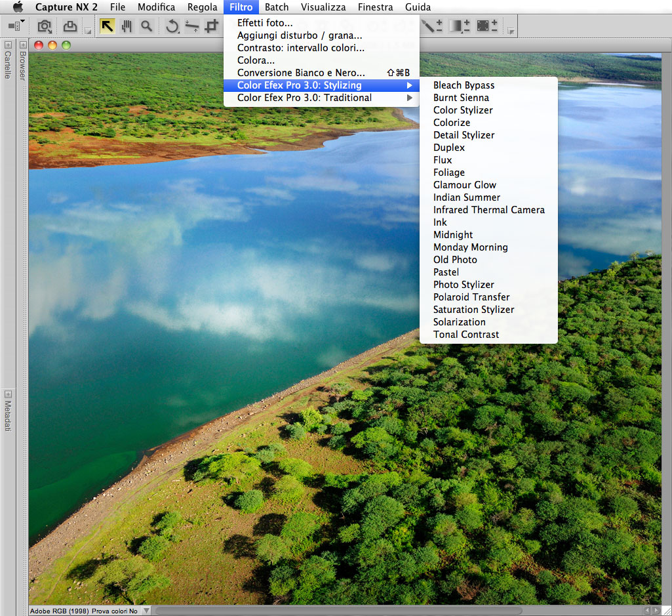Select Glamour Glow filter
This screenshot has height=616, width=672.
tap(488, 185)
